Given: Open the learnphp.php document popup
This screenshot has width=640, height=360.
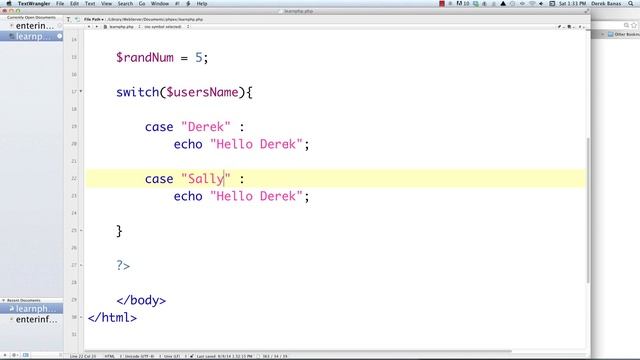Looking at the screenshot, I should (x=121, y=27).
